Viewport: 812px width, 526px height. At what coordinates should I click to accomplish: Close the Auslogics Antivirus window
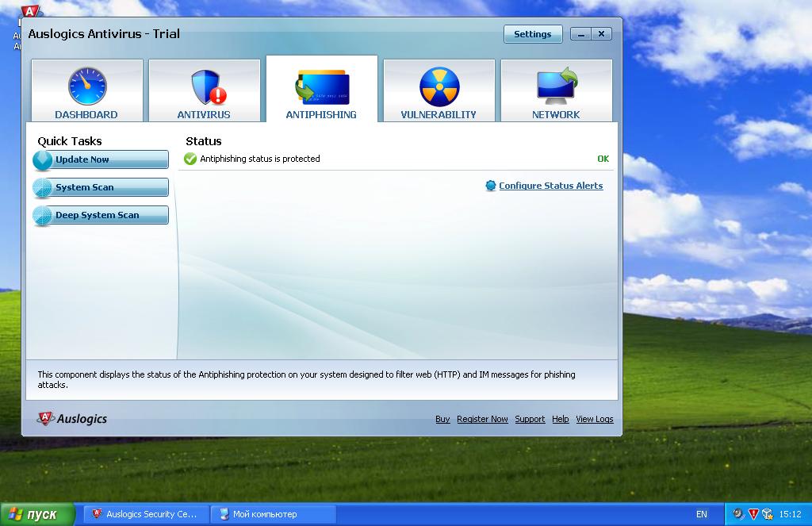coord(601,34)
